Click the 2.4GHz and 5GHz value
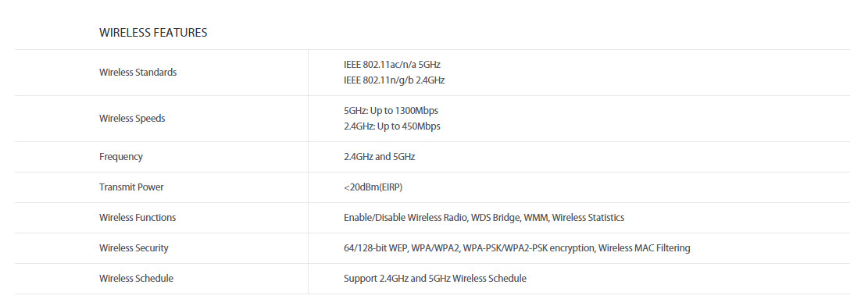Screen dimensions: 868x306 (x=379, y=157)
